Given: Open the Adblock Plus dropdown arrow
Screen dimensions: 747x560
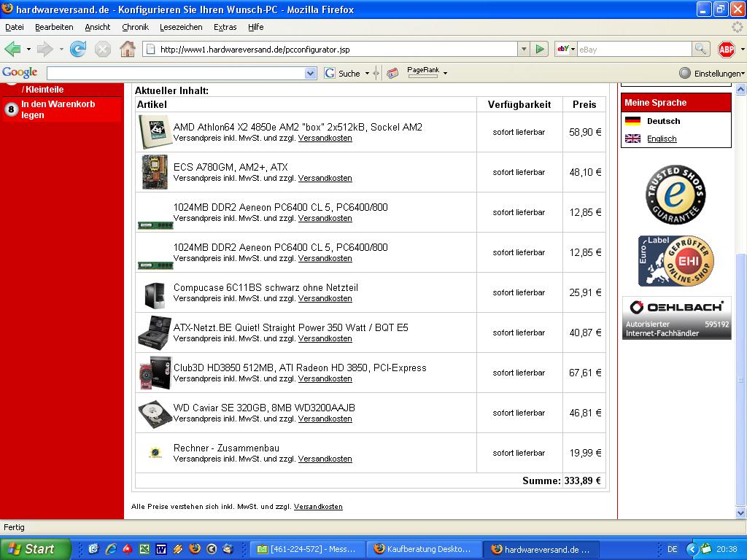Looking at the screenshot, I should click(x=742, y=49).
